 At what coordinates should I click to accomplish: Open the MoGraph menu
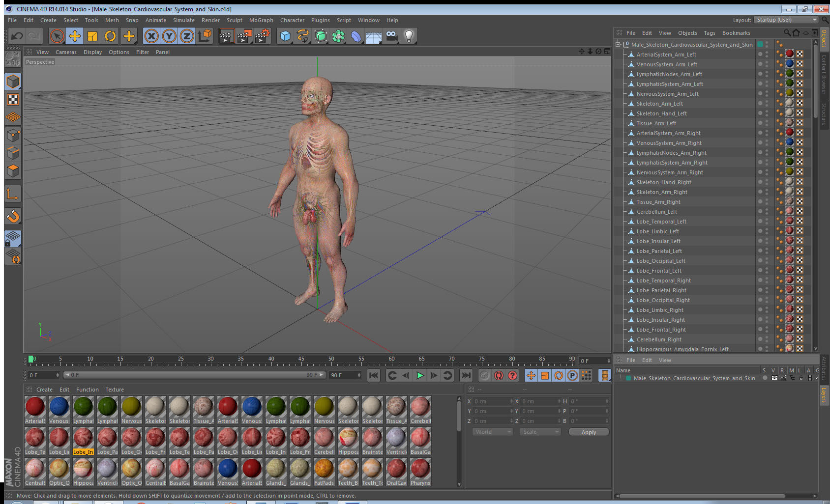tap(261, 20)
